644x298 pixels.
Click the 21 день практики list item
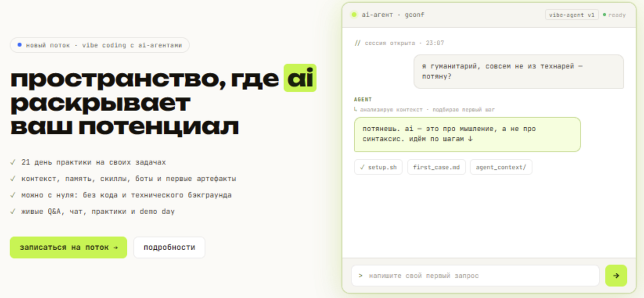click(88, 162)
